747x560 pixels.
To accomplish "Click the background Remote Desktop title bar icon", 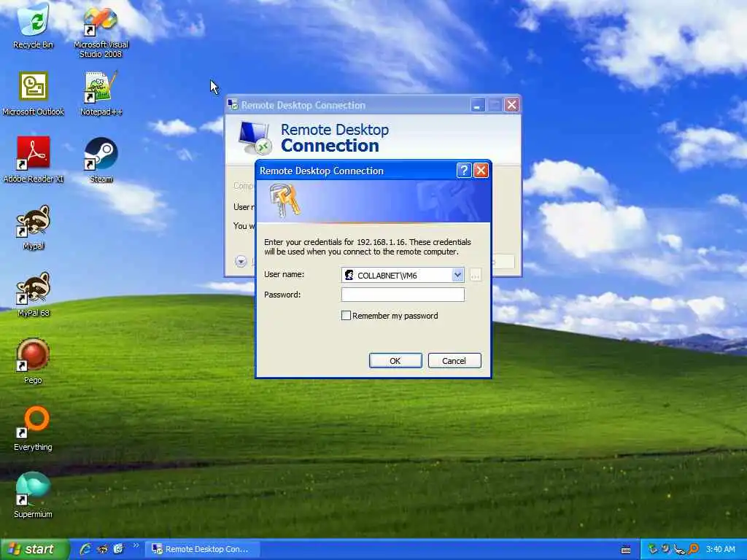I will [x=233, y=105].
